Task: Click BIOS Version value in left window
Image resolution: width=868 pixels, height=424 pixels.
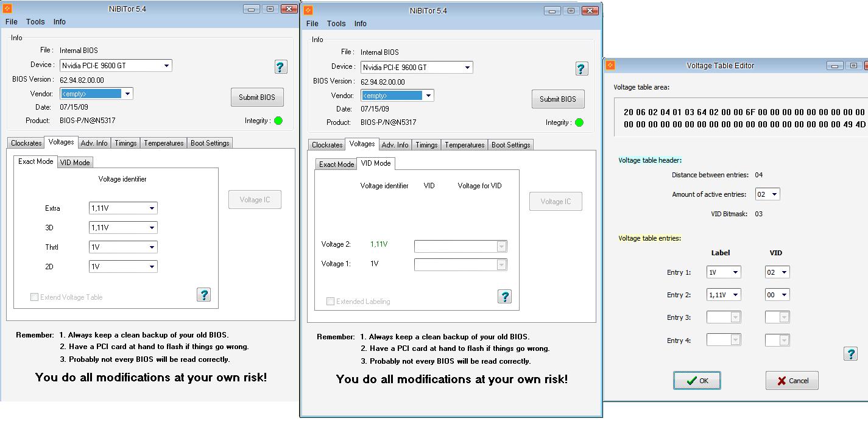Action: 82,80
